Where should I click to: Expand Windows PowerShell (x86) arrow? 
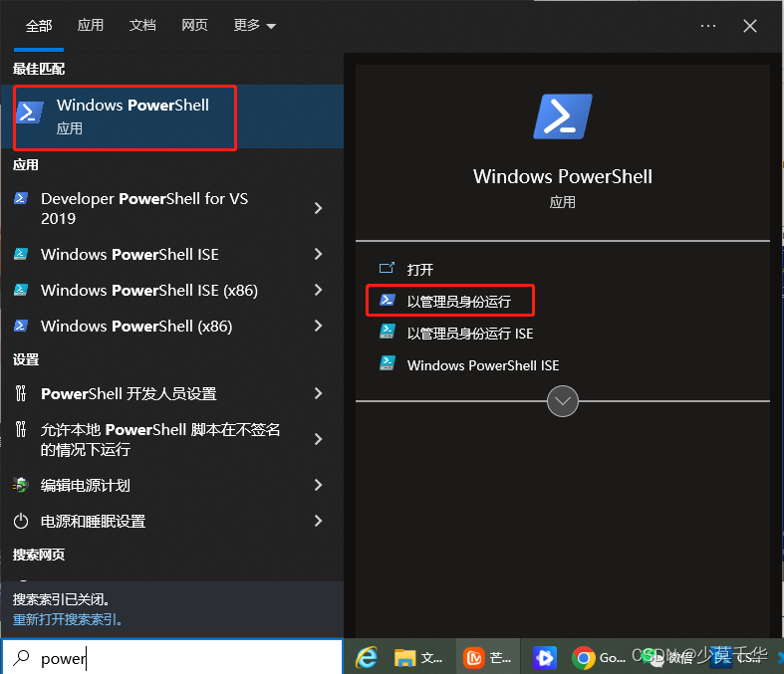pyautogui.click(x=318, y=326)
